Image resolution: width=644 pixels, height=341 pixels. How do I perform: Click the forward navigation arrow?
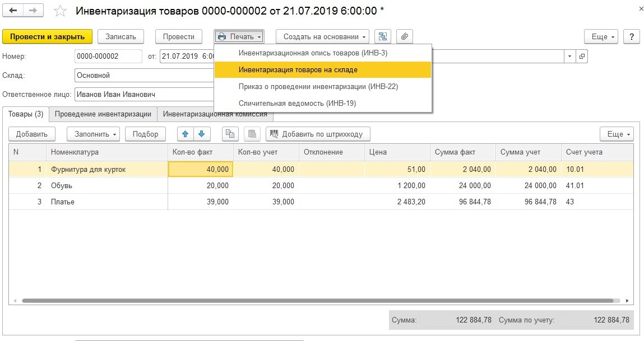pos(34,11)
